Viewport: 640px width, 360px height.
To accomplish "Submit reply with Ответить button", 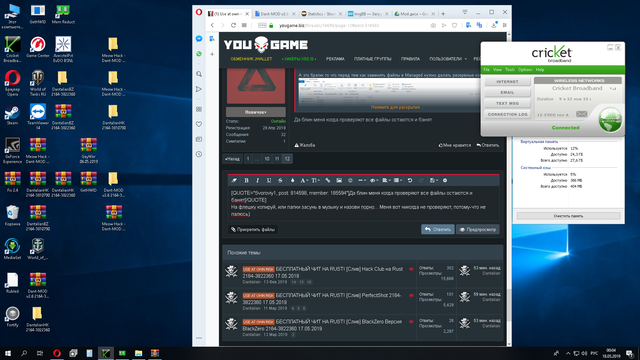I will pos(438,229).
